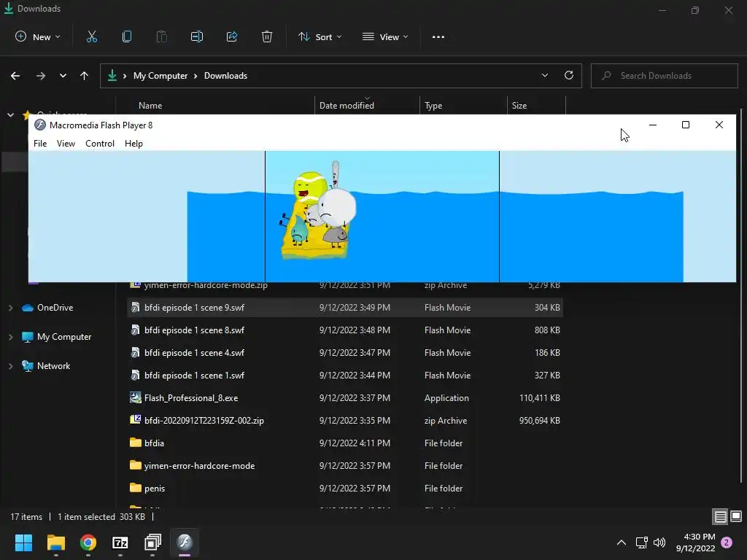Click the bfdia folder icon
Screen dimensions: 747x560
tap(135, 443)
